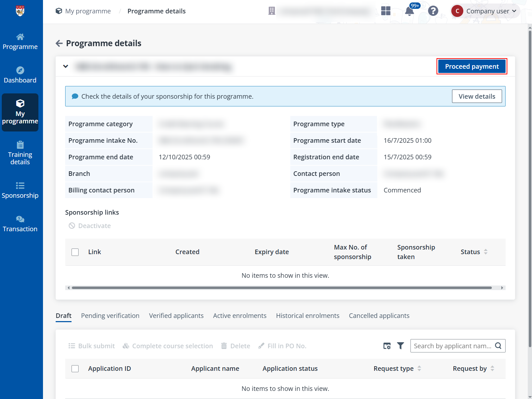The image size is (532, 399).
Task: Open the filter funnel icon
Action: tap(401, 346)
